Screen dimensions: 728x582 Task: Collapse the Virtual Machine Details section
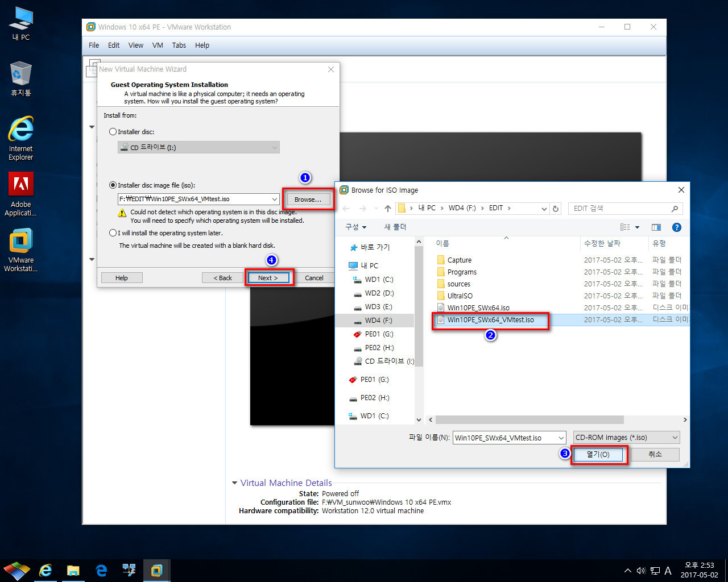[x=234, y=483]
